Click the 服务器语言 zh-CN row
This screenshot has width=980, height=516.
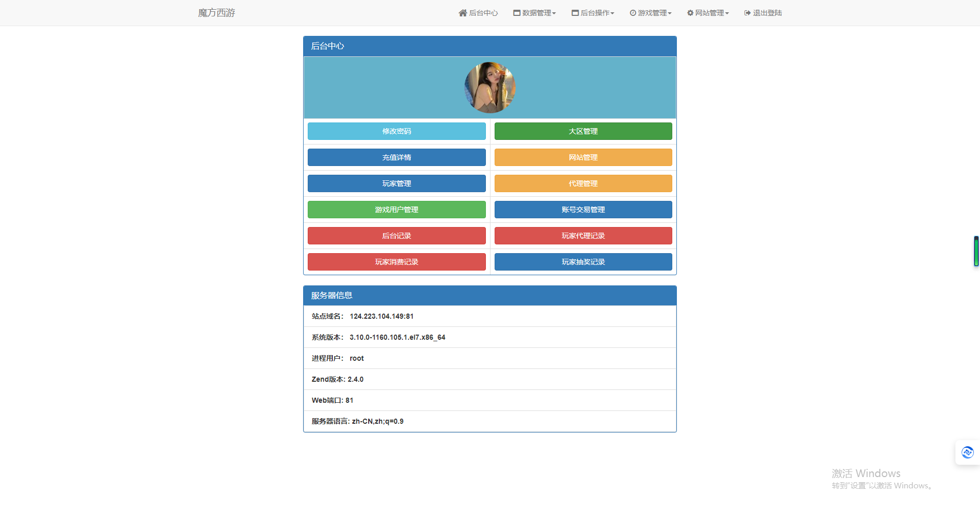point(490,421)
